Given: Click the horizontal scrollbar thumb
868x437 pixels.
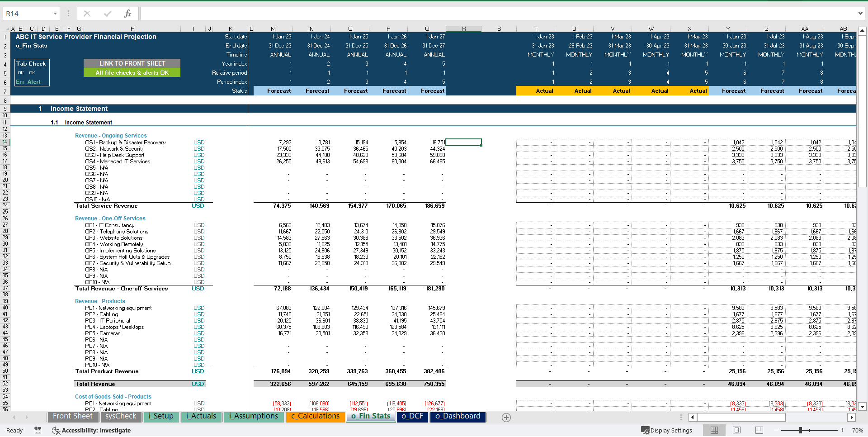Looking at the screenshot, I should click(741, 417).
